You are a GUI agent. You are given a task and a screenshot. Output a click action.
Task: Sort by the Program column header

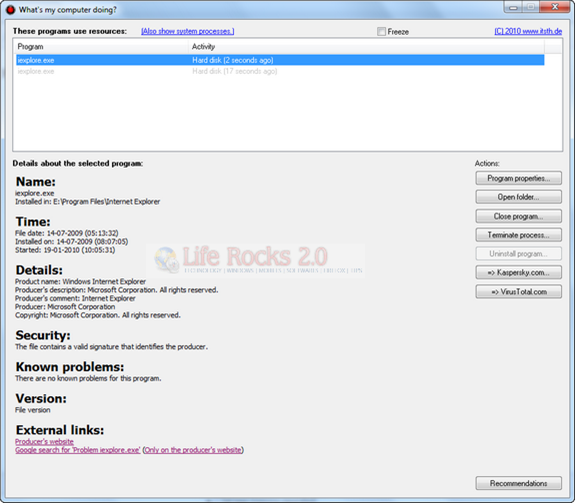pyautogui.click(x=101, y=47)
